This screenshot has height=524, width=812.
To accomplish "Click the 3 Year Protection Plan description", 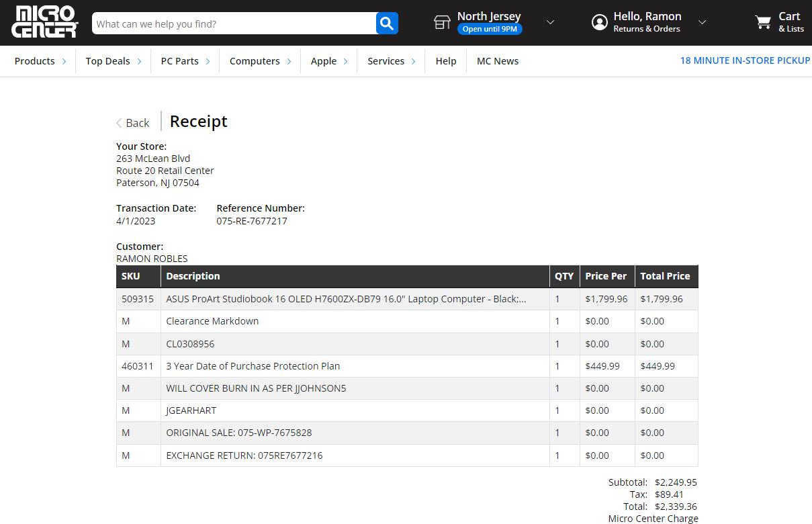I will coord(253,366).
